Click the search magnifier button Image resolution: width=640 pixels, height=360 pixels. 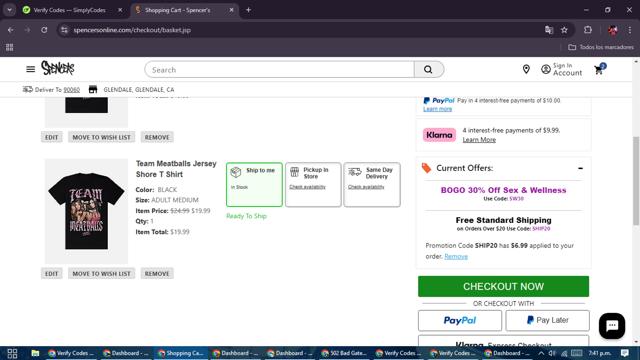tap(428, 70)
